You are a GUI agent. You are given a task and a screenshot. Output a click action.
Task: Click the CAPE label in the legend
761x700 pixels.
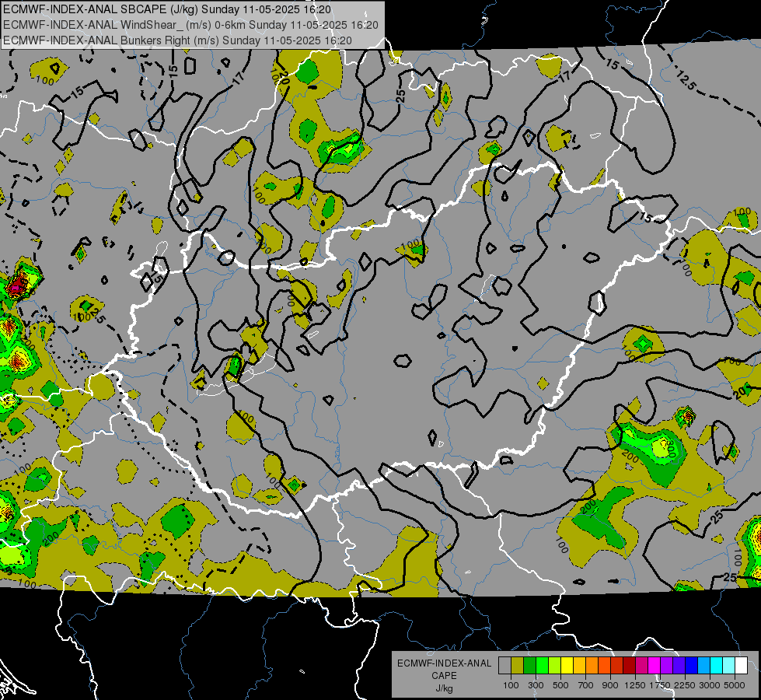[x=444, y=676]
